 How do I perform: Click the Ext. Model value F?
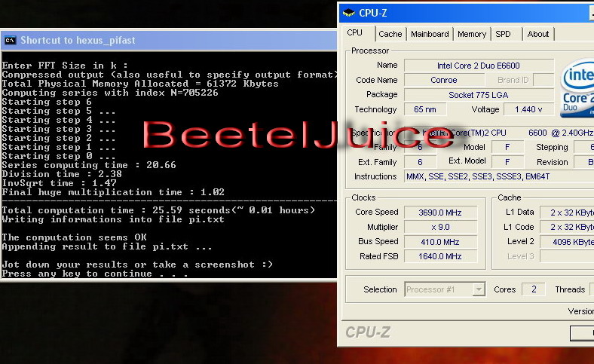click(x=507, y=162)
